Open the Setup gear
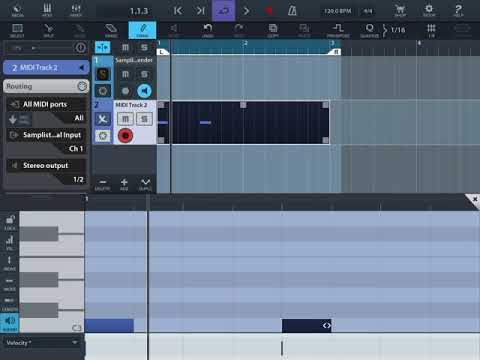This screenshot has width=480, height=360. (429, 11)
